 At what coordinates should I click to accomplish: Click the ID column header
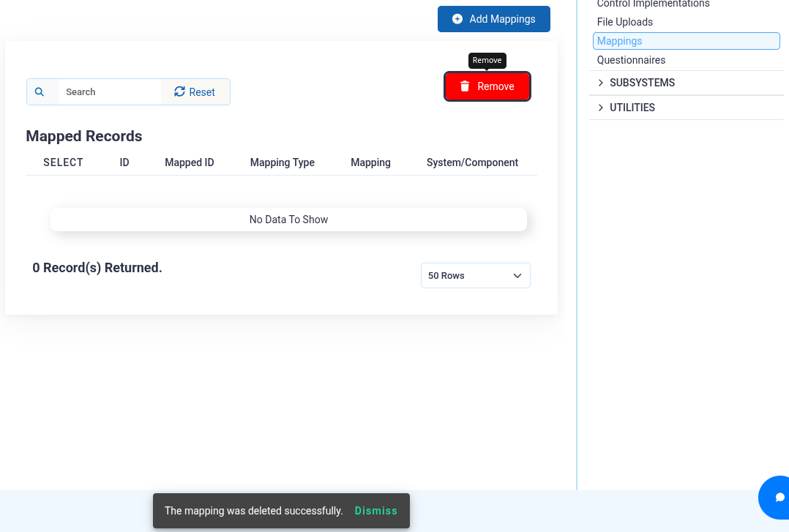[x=124, y=162]
